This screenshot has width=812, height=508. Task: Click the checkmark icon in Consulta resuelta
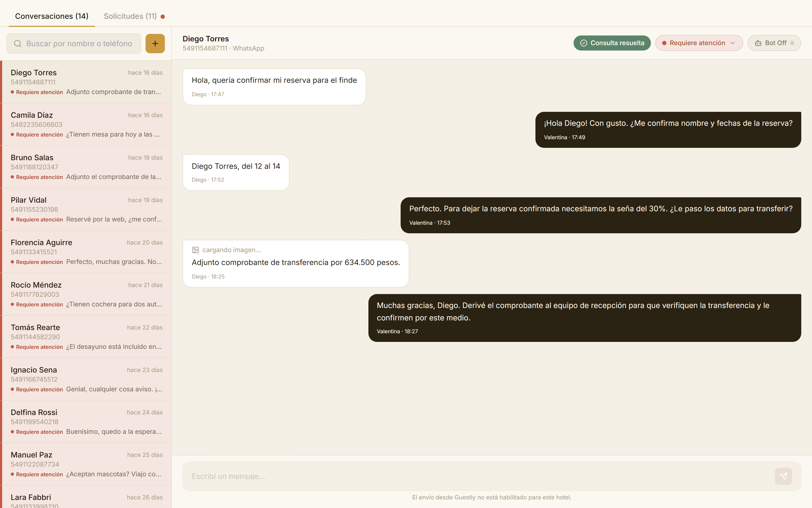[x=584, y=43]
